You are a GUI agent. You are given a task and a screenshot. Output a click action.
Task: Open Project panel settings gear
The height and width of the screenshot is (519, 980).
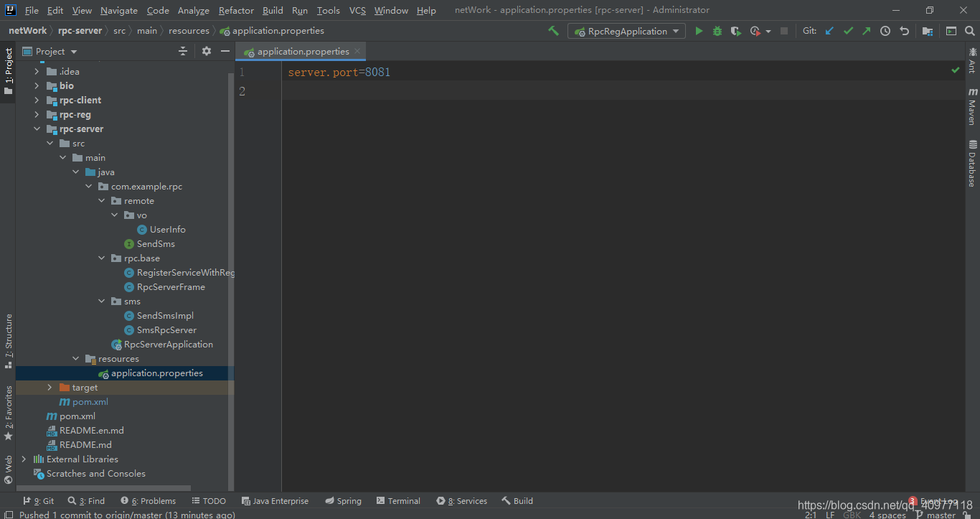click(x=207, y=51)
